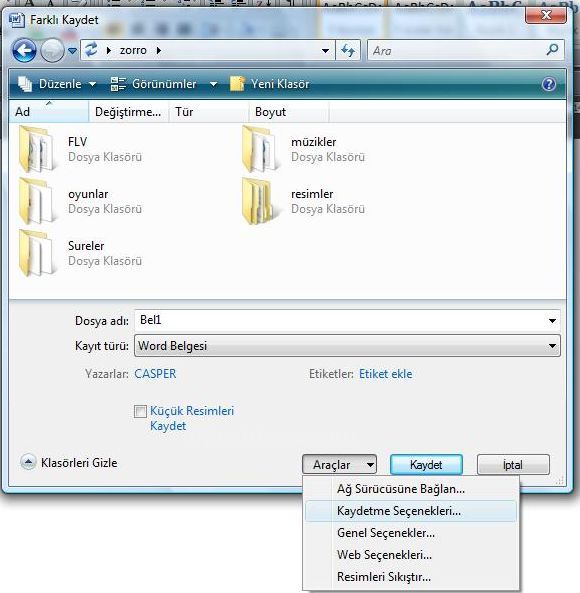Toggle Küçük Resimleri Kaydet checkbox
This screenshot has height=593, width=580.
[x=140, y=411]
